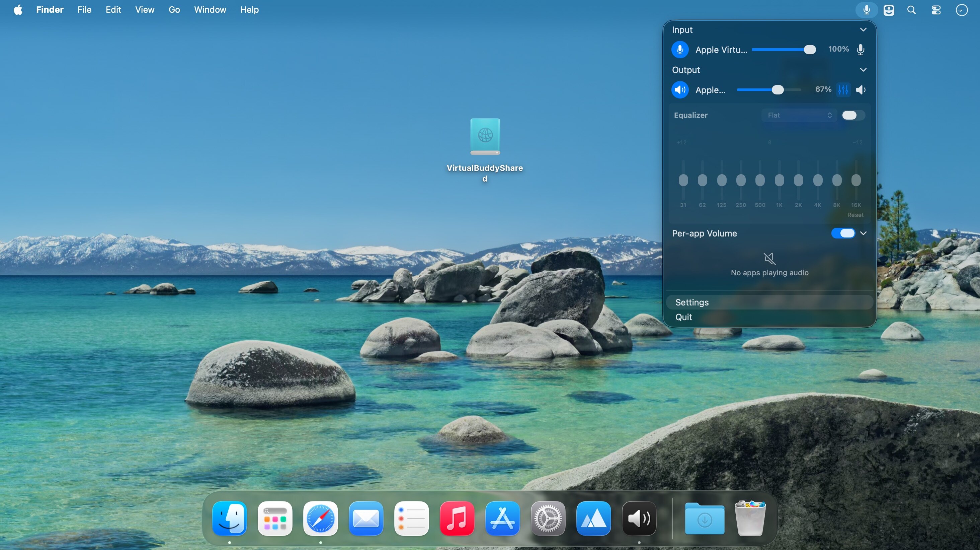Click the 4K equalizer band slider
The width and height of the screenshot is (980, 550).
[818, 180]
